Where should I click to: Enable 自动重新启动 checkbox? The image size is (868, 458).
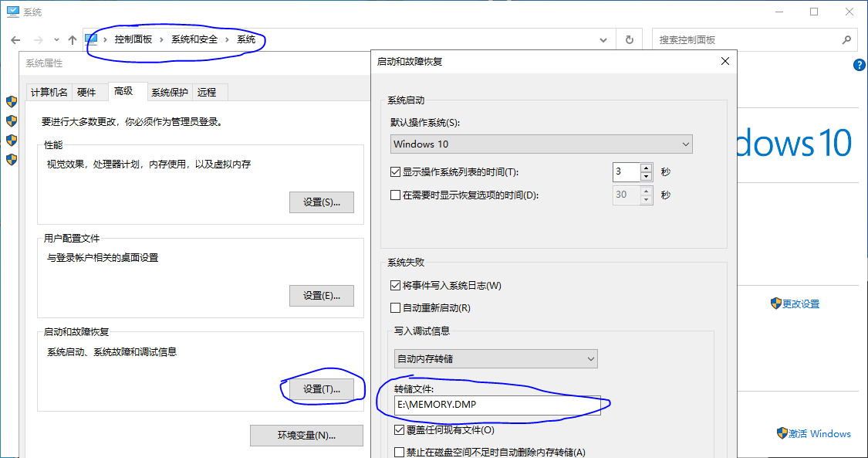[395, 308]
